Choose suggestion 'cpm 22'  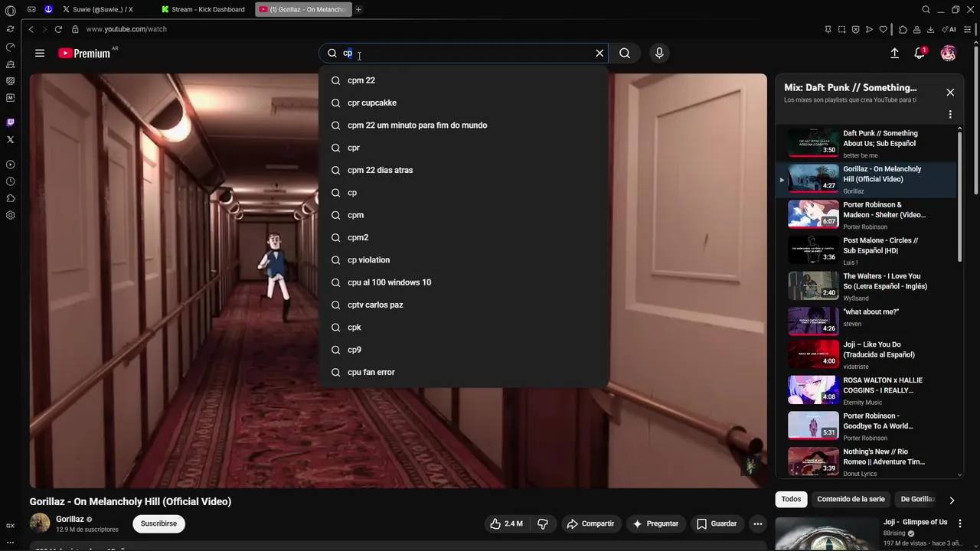point(464,80)
